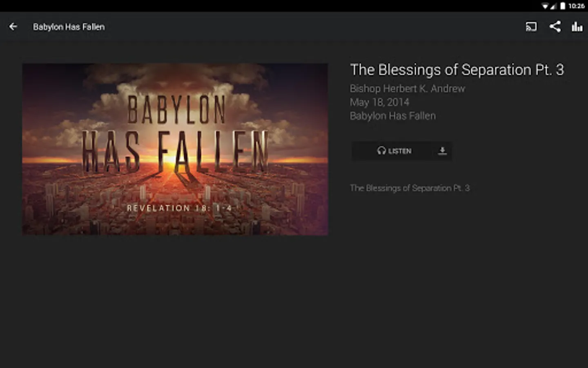Viewport: 588px width, 368px height.
Task: Download the sermon audio
Action: pyautogui.click(x=442, y=151)
